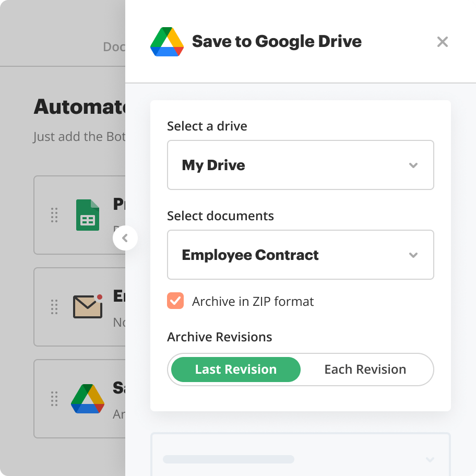Click the drag handle beside the Drive bot
Viewport: 476px width, 476px height.
coord(54,399)
